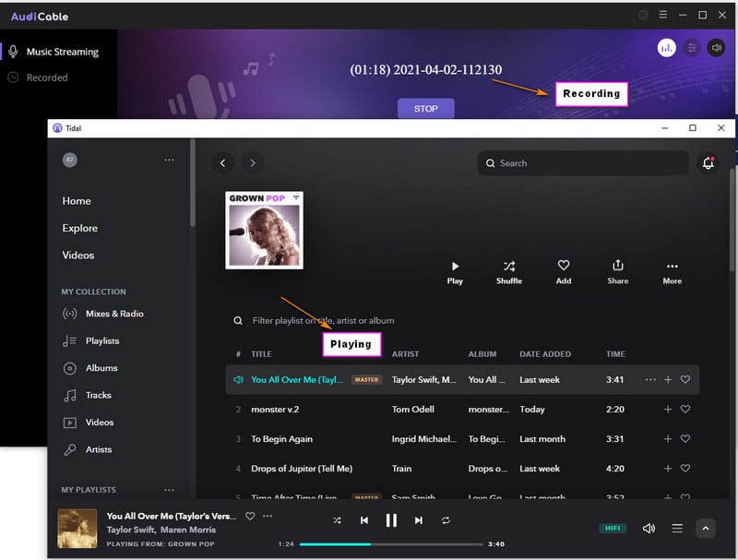
Task: Click the playlist filter field
Action: [323, 320]
